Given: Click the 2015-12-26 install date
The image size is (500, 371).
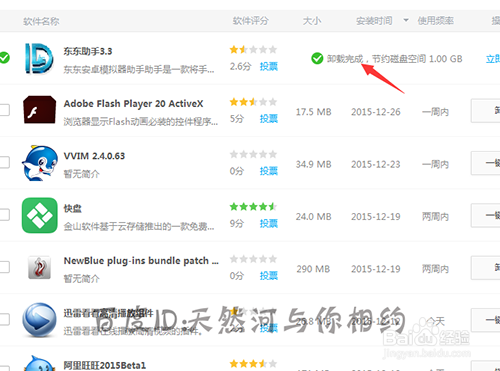Looking at the screenshot, I should (376, 112).
